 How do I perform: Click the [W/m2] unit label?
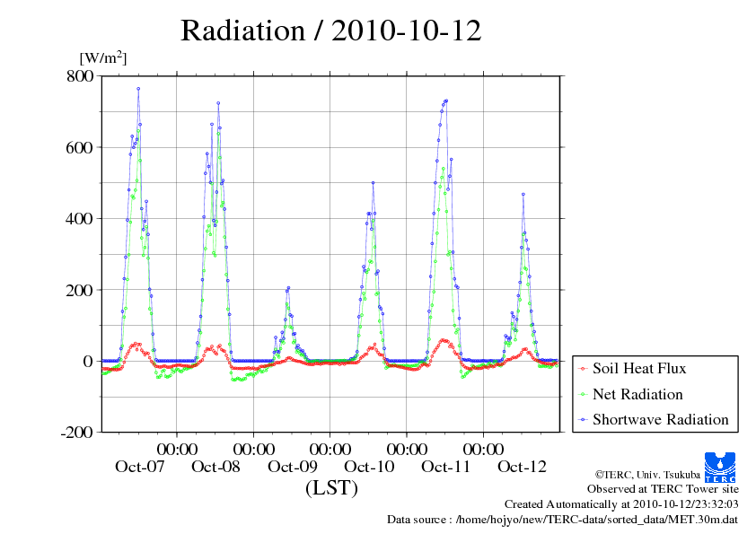102,57
